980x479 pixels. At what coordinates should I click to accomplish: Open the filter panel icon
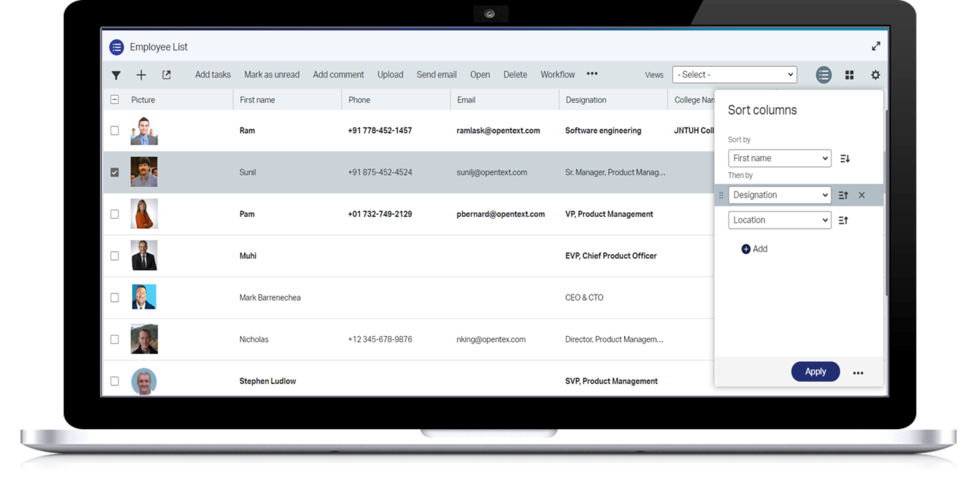(116, 75)
